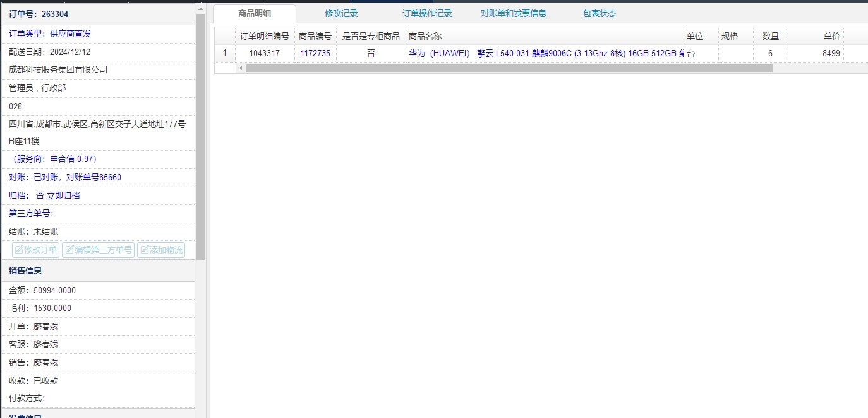Click the 单位 column header
This screenshot has height=418, width=868.
701,36
